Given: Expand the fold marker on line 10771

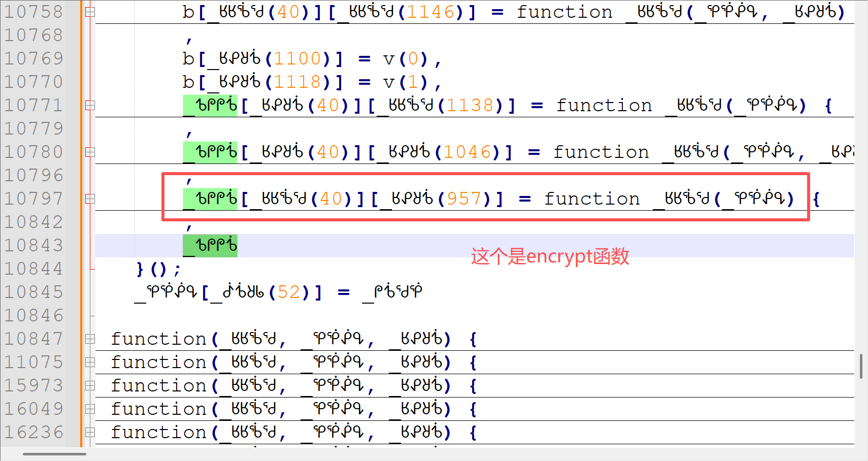Looking at the screenshot, I should pyautogui.click(x=90, y=105).
